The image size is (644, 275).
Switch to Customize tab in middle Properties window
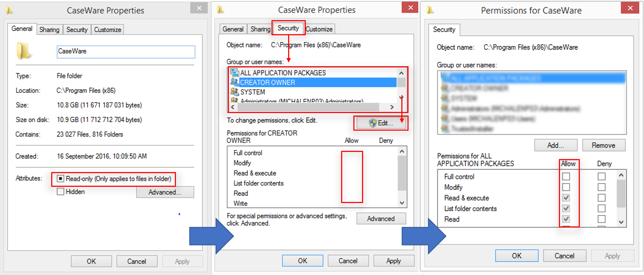coord(319,29)
